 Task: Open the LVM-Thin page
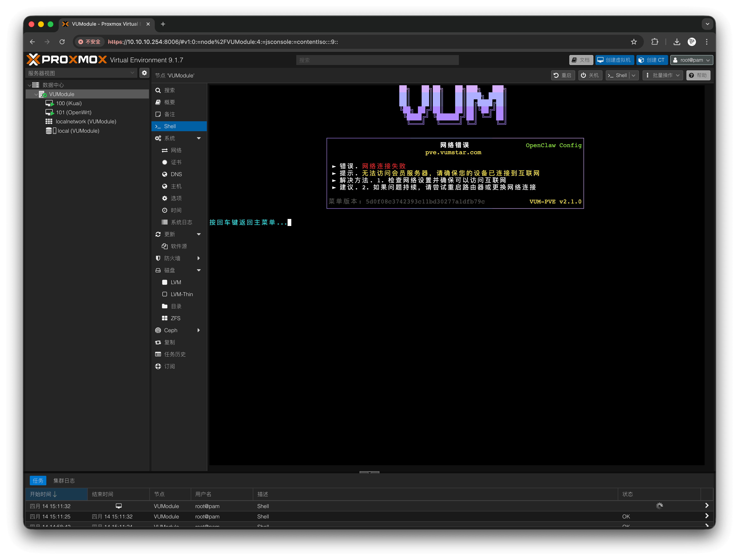pos(179,295)
